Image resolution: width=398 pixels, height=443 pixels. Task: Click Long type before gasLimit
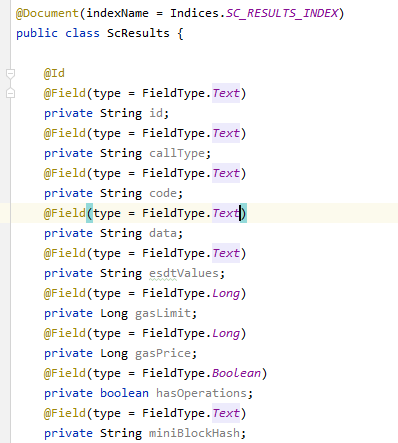(x=114, y=313)
